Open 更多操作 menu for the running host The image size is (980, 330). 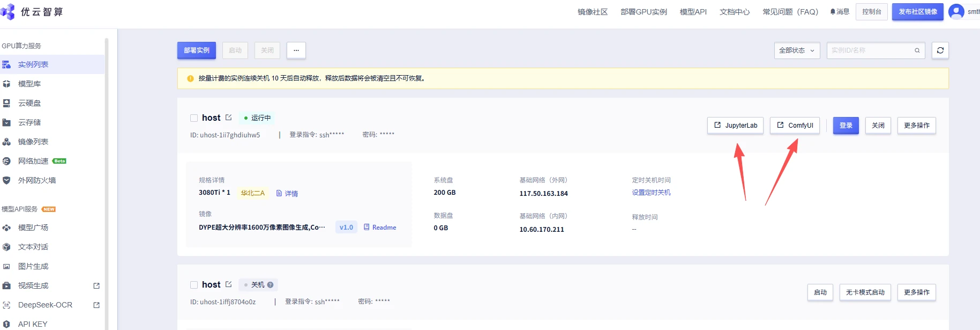[916, 126]
